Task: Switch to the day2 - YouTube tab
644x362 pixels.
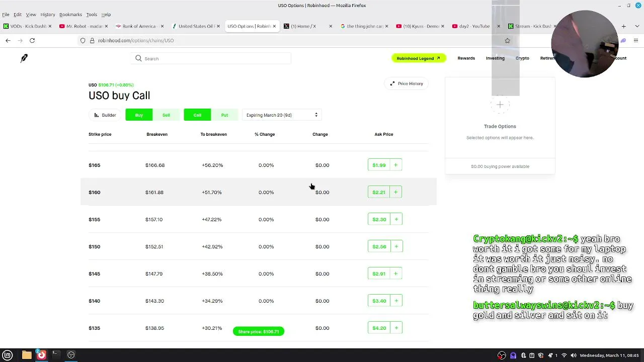Action: tap(476, 26)
